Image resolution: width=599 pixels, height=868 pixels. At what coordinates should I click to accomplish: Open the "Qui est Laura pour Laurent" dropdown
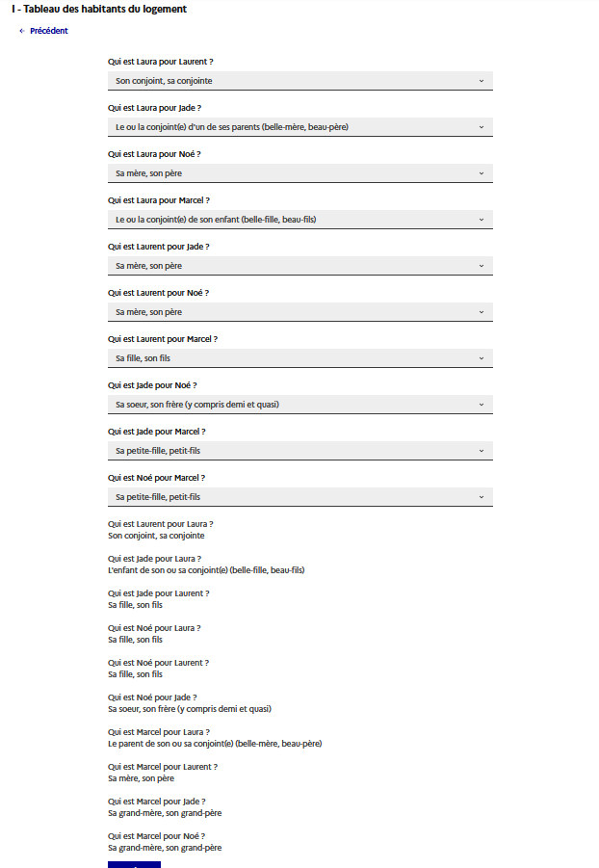point(299,81)
